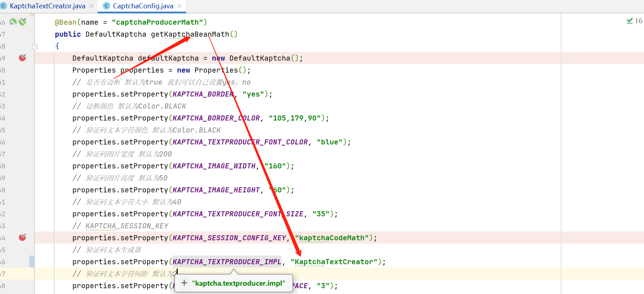This screenshot has width=644, height=294.
Task: Click the public keyword
Action: click(68, 34)
